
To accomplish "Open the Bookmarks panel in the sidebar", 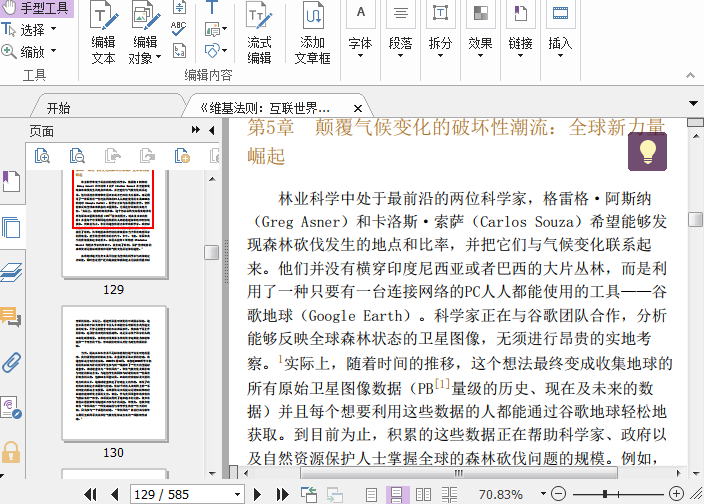I will pyautogui.click(x=11, y=181).
